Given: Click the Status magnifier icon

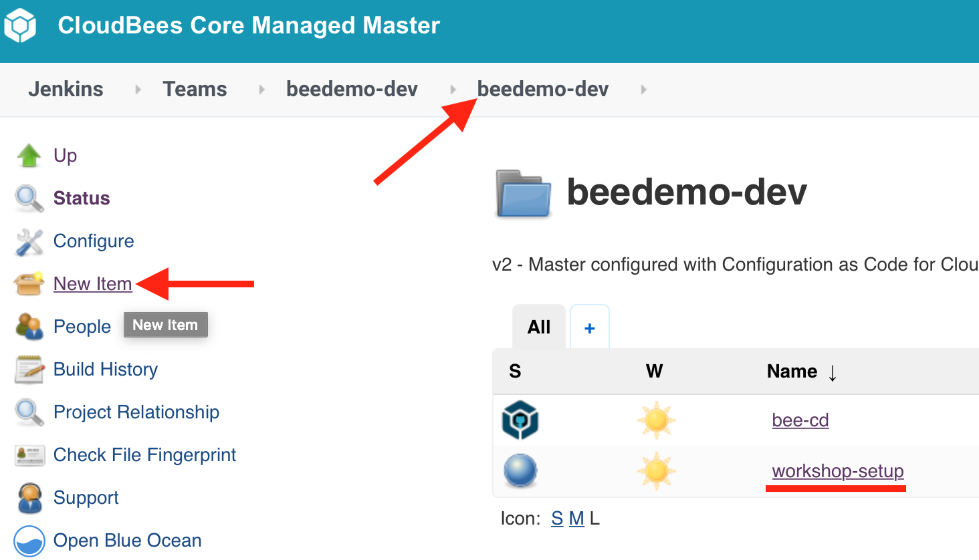Looking at the screenshot, I should [x=29, y=198].
